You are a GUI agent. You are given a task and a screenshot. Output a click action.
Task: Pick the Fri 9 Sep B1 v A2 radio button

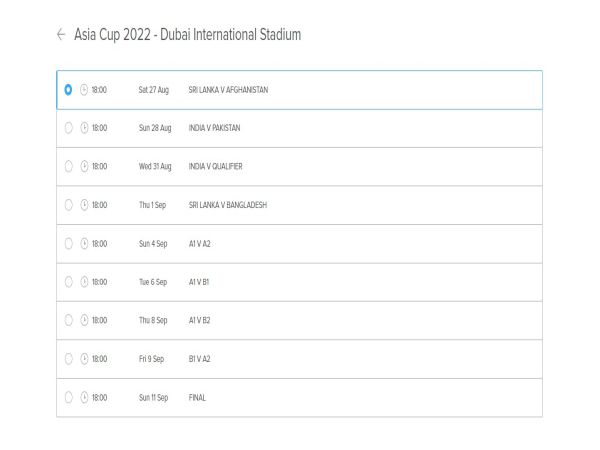coord(68,359)
